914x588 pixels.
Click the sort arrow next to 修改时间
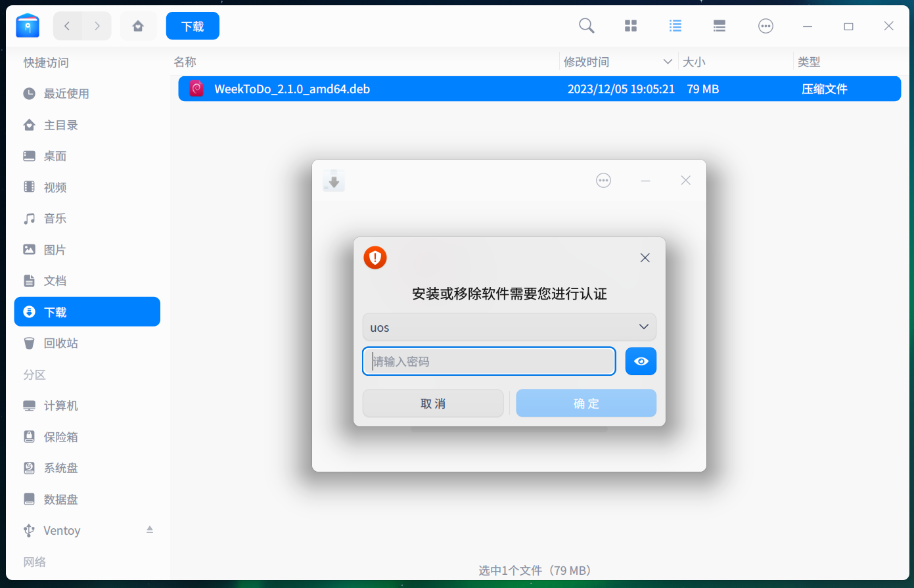(x=668, y=62)
